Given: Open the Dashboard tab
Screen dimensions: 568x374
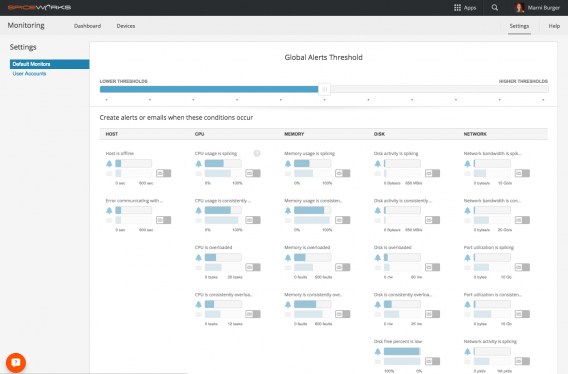Looking at the screenshot, I should point(87,26).
